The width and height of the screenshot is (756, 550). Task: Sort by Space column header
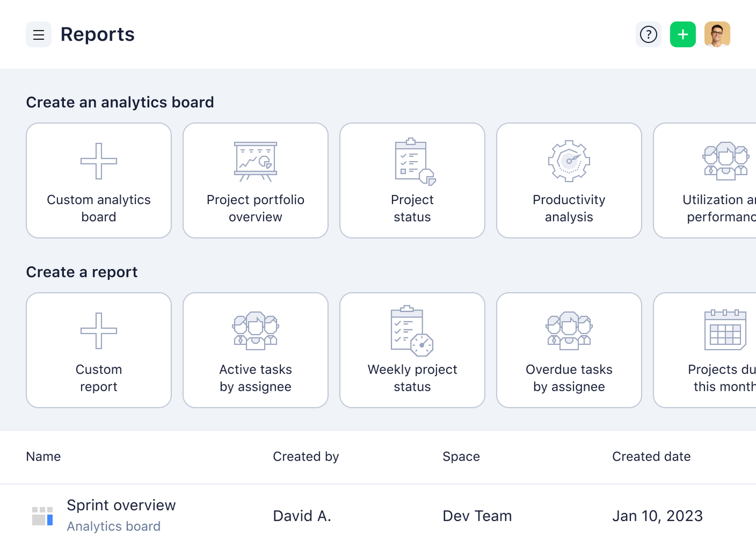pos(461,456)
